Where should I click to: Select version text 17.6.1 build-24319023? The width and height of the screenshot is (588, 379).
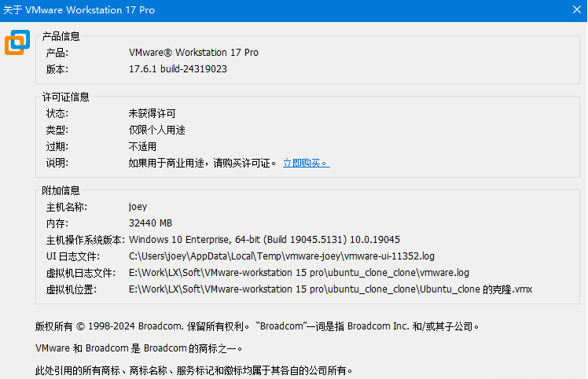(x=178, y=69)
